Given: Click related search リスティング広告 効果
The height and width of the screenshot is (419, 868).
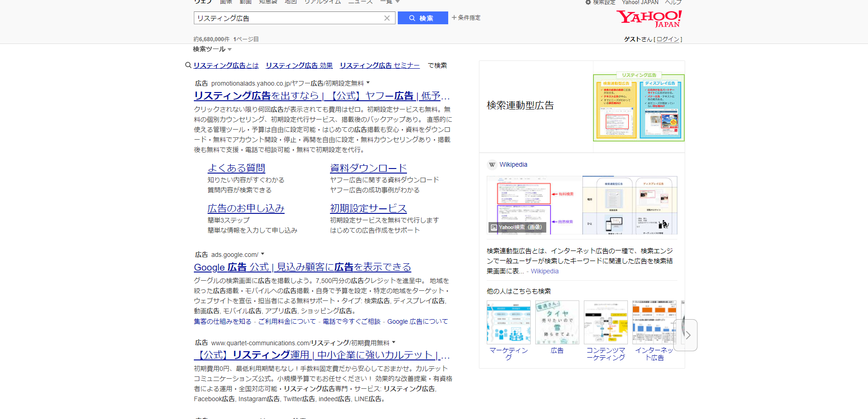Looking at the screenshot, I should pyautogui.click(x=299, y=65).
